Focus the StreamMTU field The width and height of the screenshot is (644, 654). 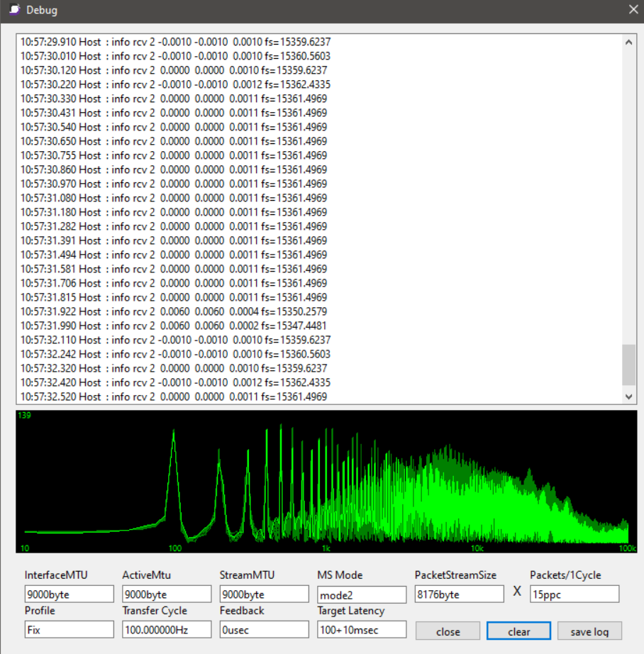pos(264,594)
